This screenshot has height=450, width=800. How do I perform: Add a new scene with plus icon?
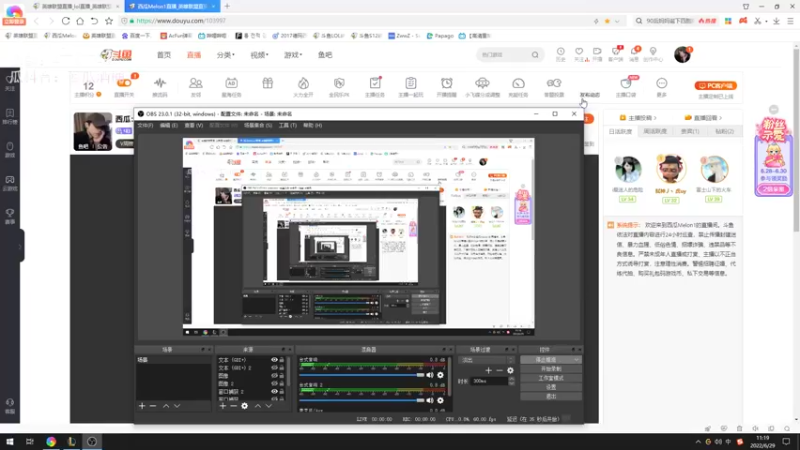coord(142,406)
